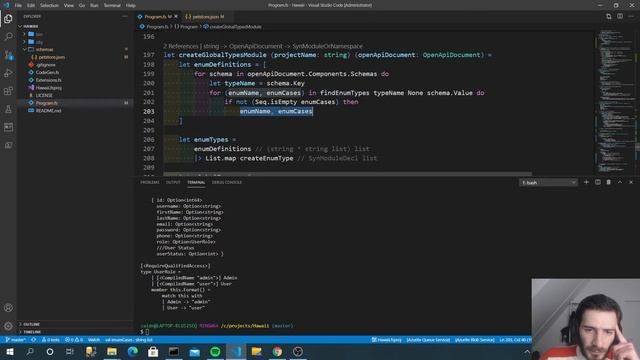This screenshot has height=360, width=640.
Task: Open Microsoft Store from taskbar
Action: [x=153, y=351]
